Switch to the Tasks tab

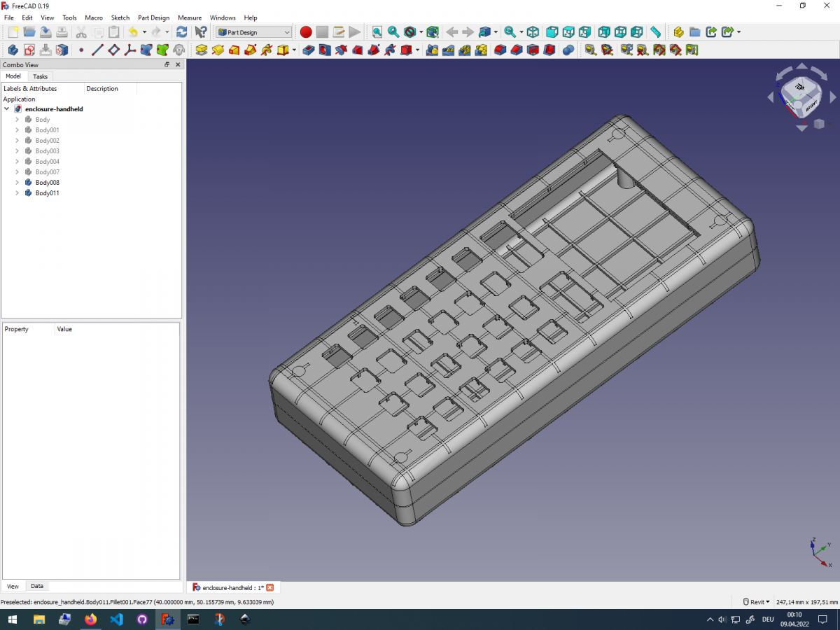tap(40, 76)
